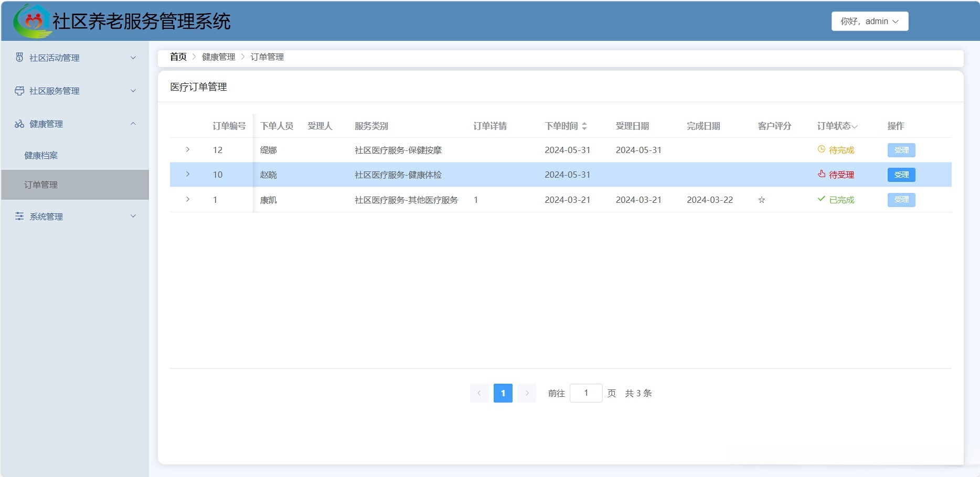The image size is (980, 477).
Task: Open the admin user dropdown
Action: tap(870, 21)
